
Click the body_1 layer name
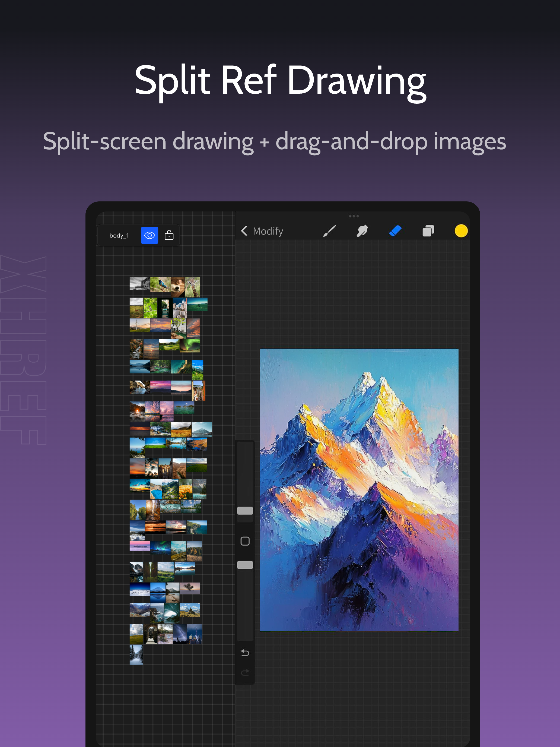click(119, 236)
